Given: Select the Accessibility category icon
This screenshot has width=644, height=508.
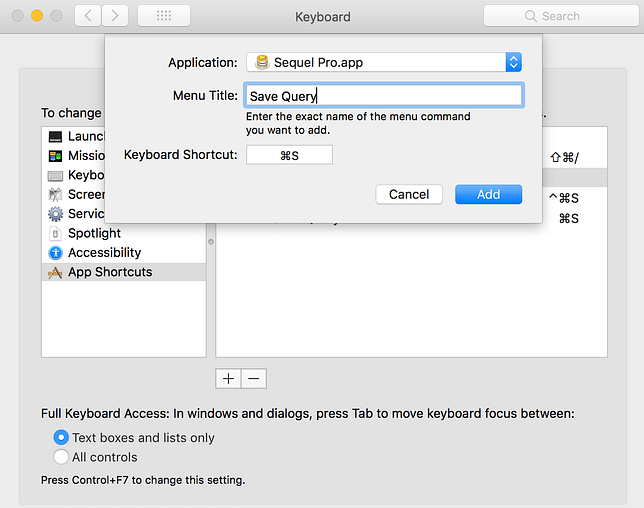Looking at the screenshot, I should pos(55,253).
